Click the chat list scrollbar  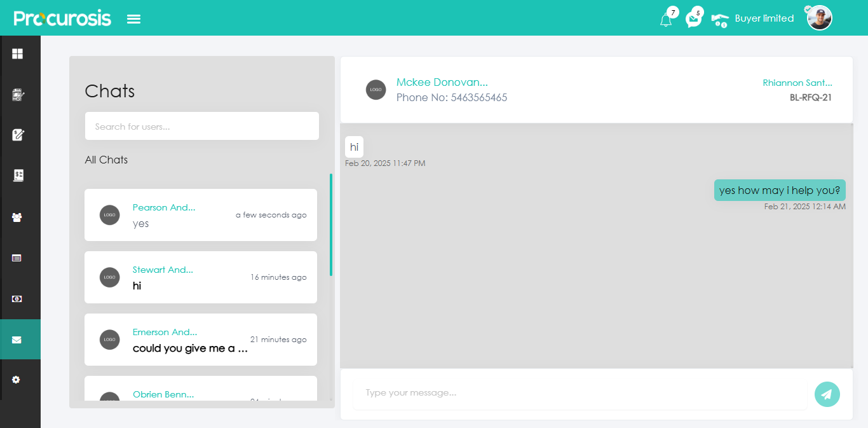tap(331, 224)
